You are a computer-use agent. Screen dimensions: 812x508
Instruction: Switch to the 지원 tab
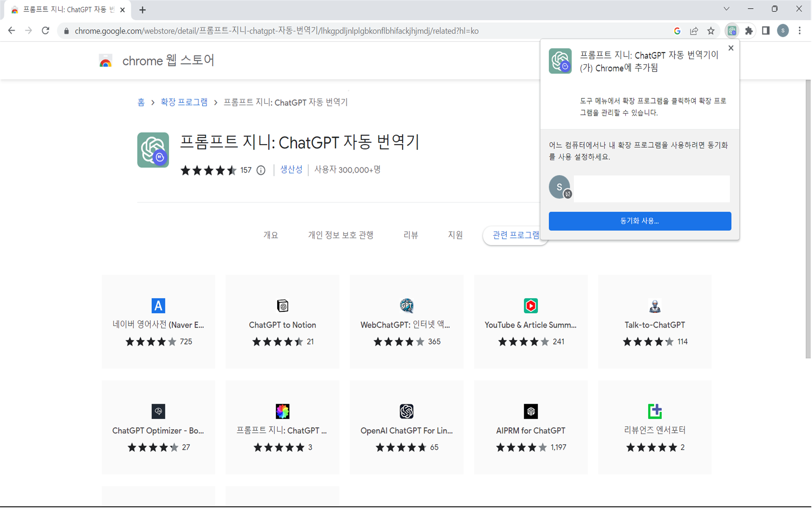tap(455, 235)
